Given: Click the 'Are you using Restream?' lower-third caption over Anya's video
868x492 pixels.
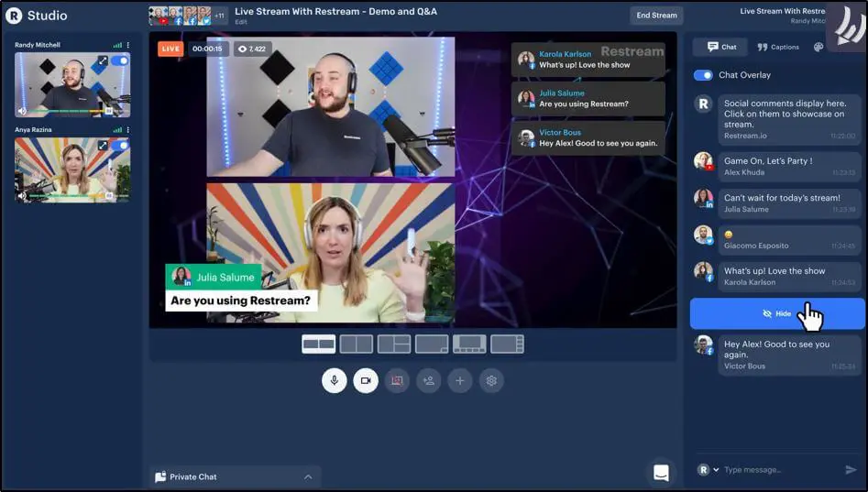Looking at the screenshot, I should tap(241, 301).
